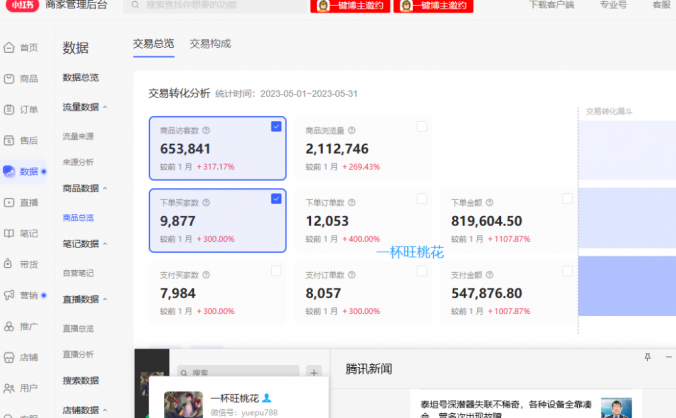Viewport: 676px width, 418px height.
Task: Click help icon next to 商品访客数
Action: tap(206, 131)
